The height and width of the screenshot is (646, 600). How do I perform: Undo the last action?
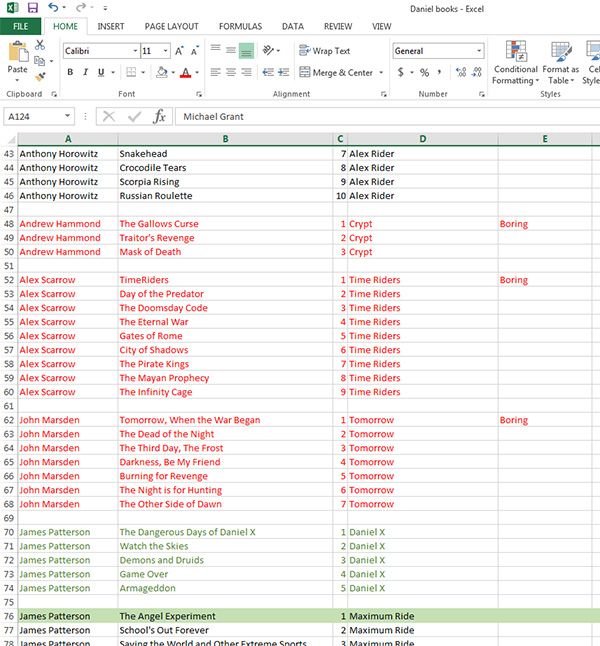[53, 7]
